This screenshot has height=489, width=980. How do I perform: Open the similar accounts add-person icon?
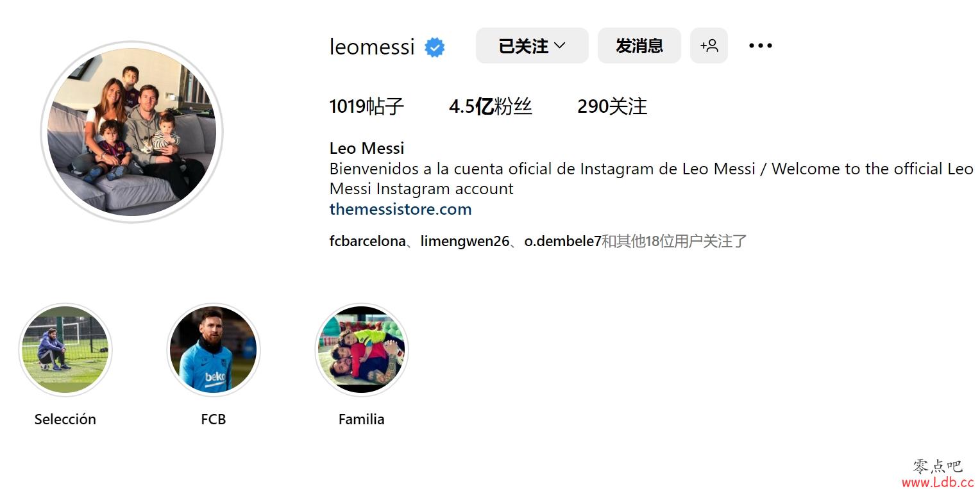(709, 46)
